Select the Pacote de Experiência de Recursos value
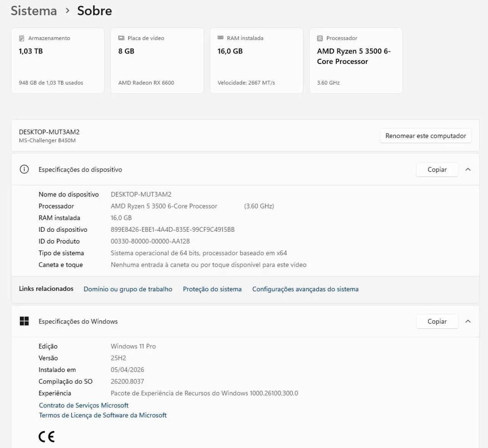Screen dimensions: 488x448 [204, 393]
